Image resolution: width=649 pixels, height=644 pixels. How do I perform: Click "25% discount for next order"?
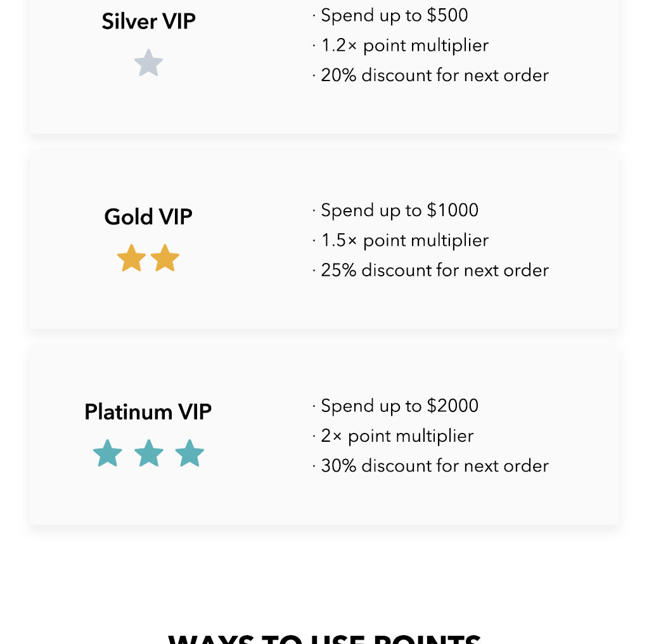(x=434, y=271)
